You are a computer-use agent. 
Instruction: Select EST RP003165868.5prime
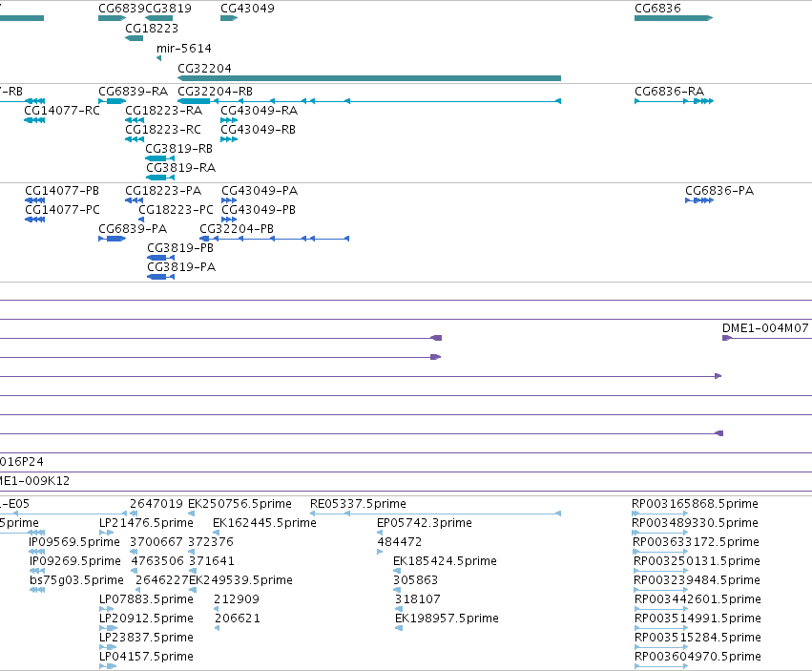coord(695,504)
